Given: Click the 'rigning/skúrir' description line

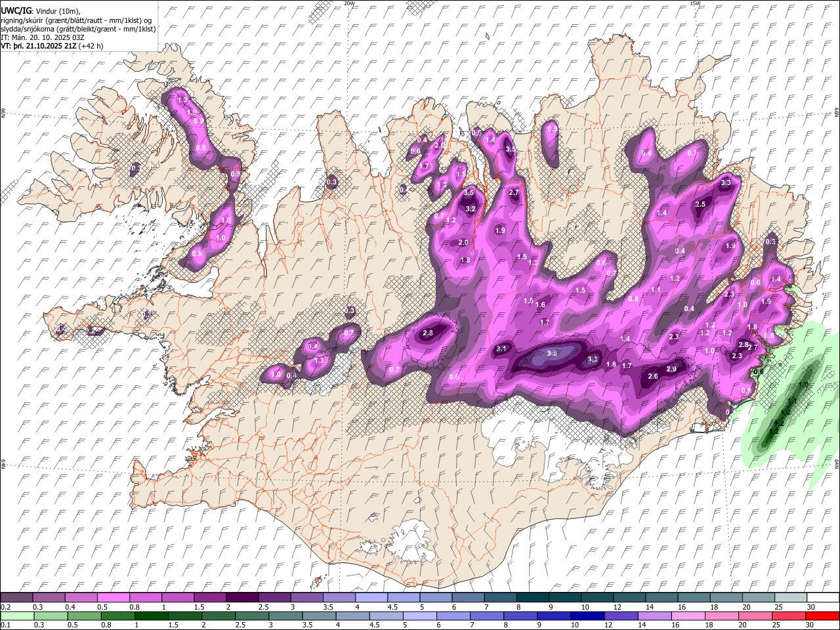Looking at the screenshot, I should [76, 20].
